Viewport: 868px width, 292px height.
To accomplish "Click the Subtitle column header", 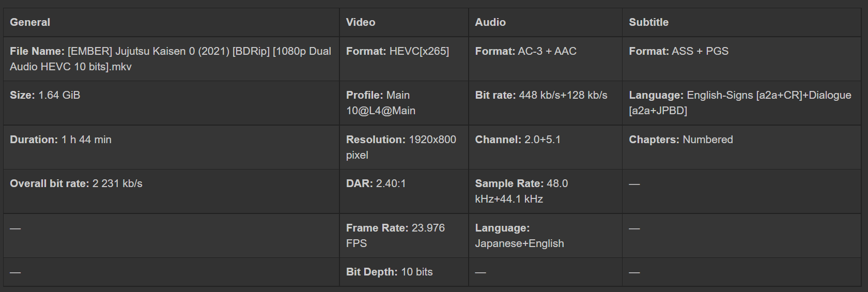I will 648,22.
